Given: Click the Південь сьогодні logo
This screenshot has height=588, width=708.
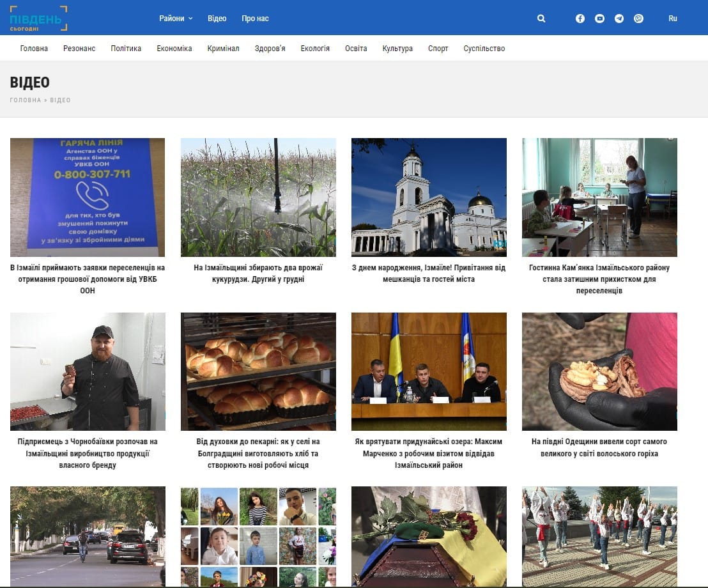Looking at the screenshot, I should tap(38, 19).
